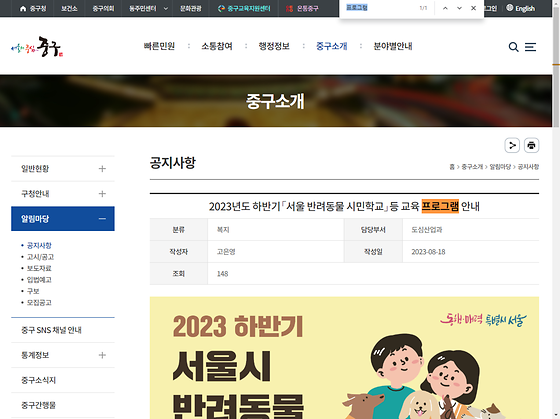Open the 분야별안내 main menu
Image resolution: width=560 pixels, height=419 pixels.
click(x=393, y=46)
